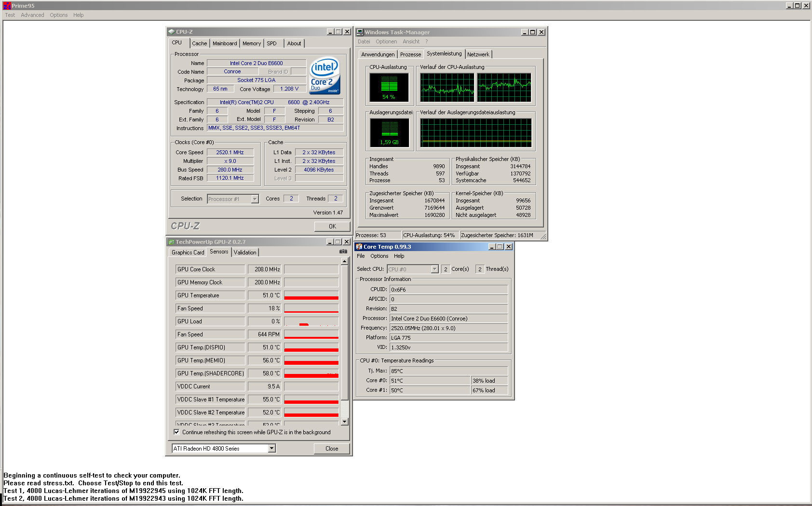Click the GPU Core Clock sensor label

(210, 269)
